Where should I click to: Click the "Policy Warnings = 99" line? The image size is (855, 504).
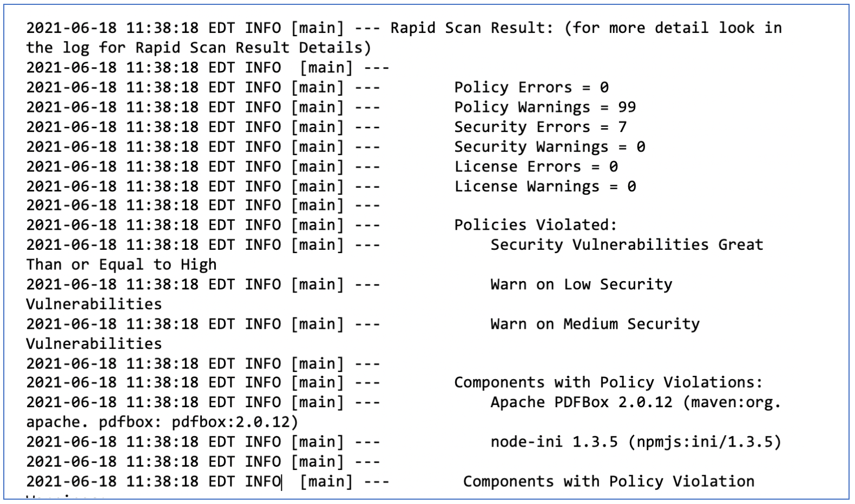click(544, 107)
